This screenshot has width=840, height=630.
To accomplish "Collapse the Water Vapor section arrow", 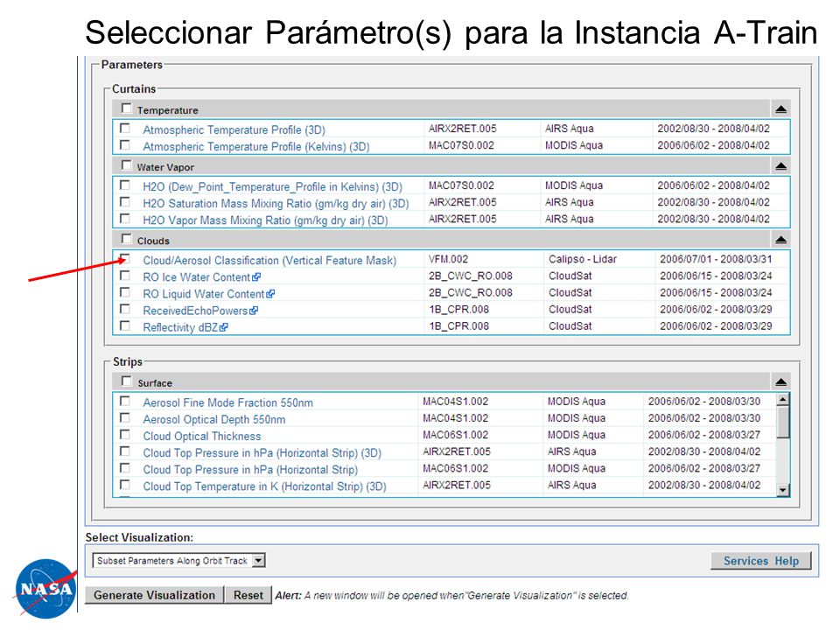I will 780,166.
